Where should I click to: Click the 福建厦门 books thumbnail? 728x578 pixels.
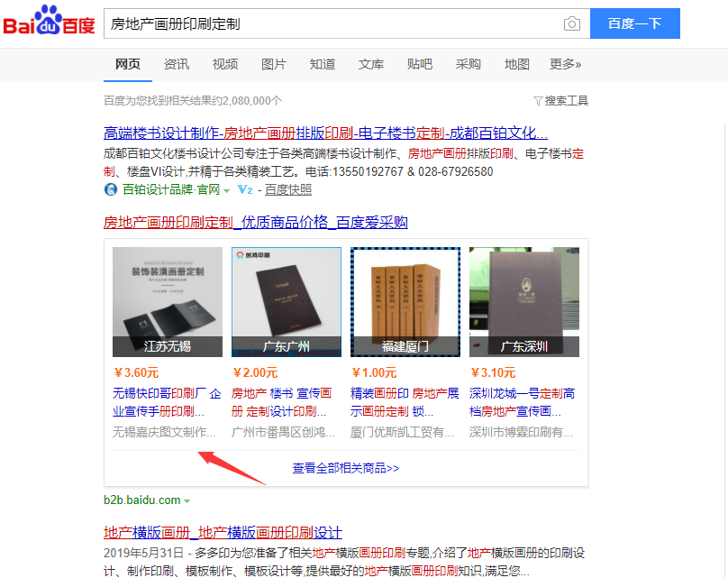[x=405, y=302]
